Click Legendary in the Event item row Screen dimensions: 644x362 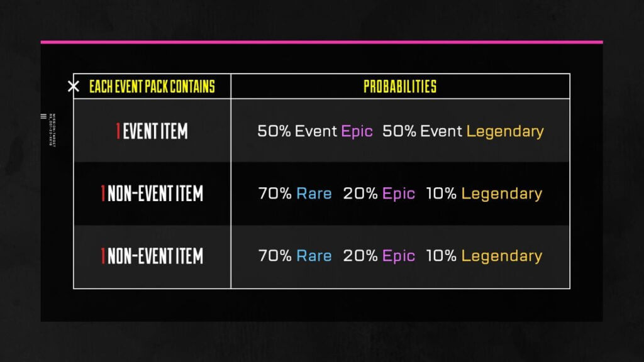tap(505, 131)
